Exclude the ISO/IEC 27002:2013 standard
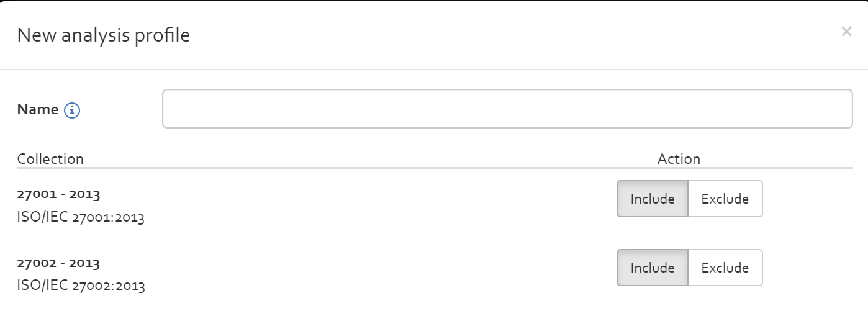This screenshot has height=334, width=868. pos(725,268)
